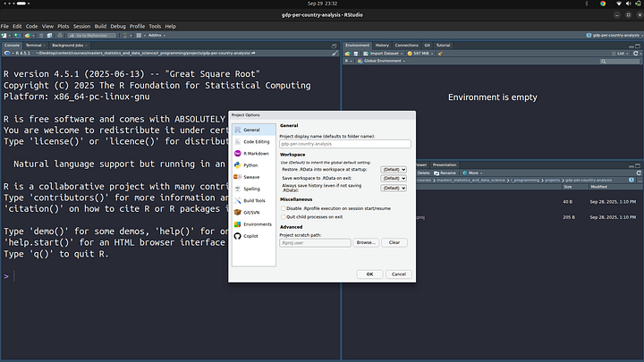Click the New File icon in main toolbar

[x=4, y=35]
